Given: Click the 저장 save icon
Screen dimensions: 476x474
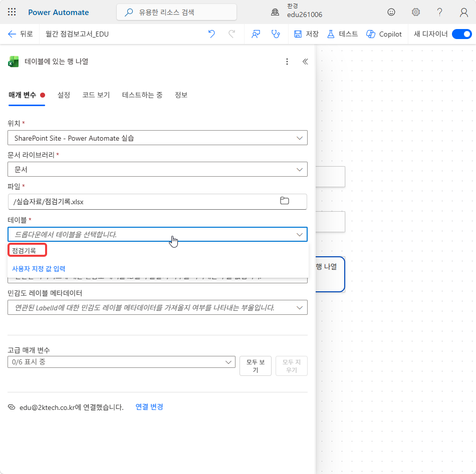Looking at the screenshot, I should [x=298, y=34].
